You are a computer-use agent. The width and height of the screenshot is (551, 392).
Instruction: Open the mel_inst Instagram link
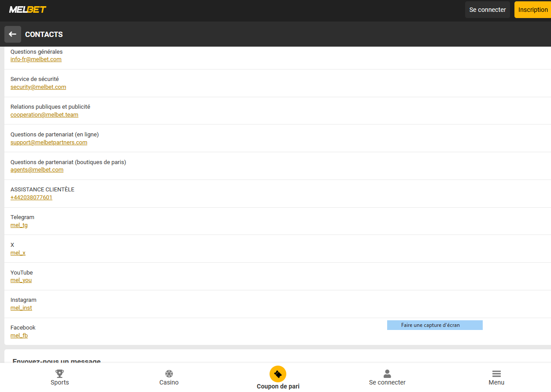point(21,308)
